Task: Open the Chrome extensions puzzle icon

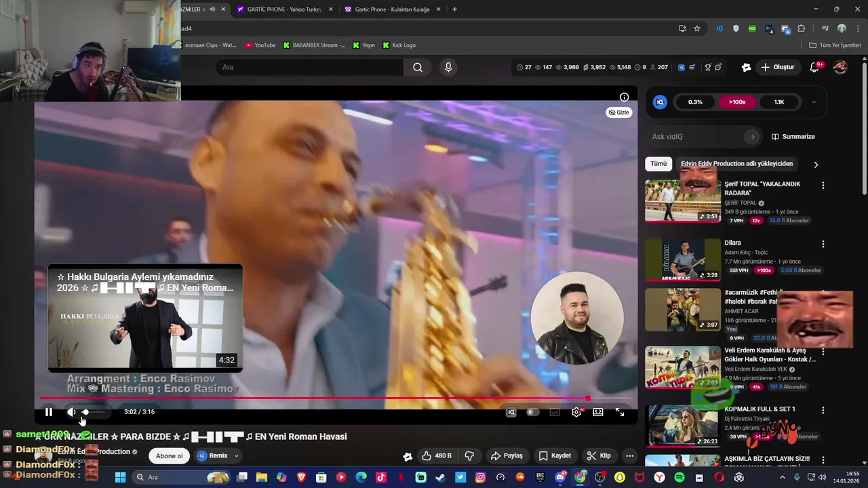Action: (x=802, y=28)
